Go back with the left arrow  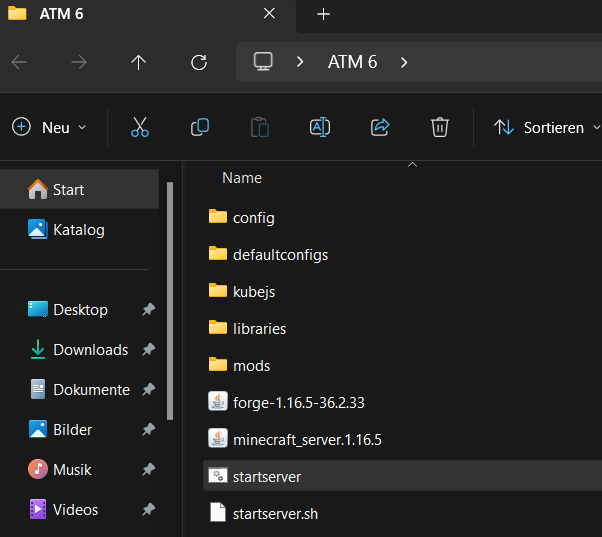pos(19,62)
